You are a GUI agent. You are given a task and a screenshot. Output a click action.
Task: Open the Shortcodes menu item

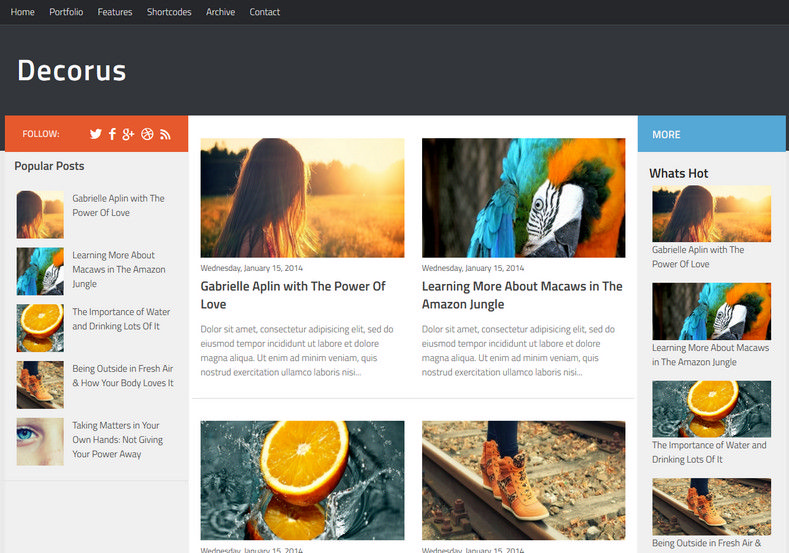click(x=169, y=12)
